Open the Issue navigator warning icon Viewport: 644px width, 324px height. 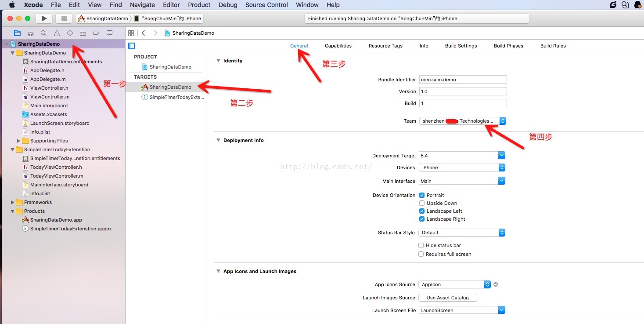tap(57, 33)
